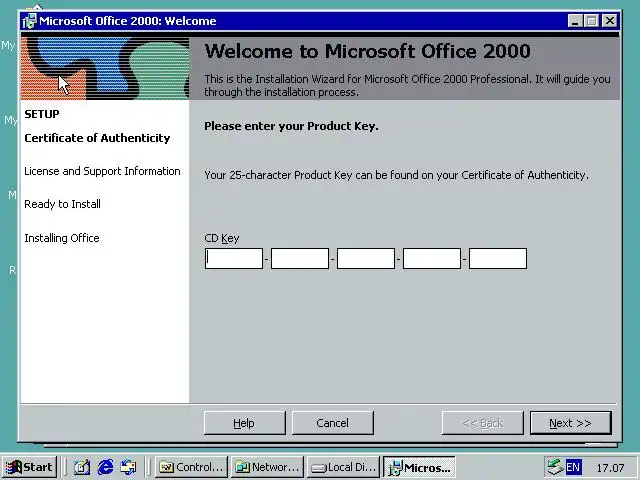Image resolution: width=640 pixels, height=480 pixels.
Task: Select the third CD Key box
Action: 366,258
